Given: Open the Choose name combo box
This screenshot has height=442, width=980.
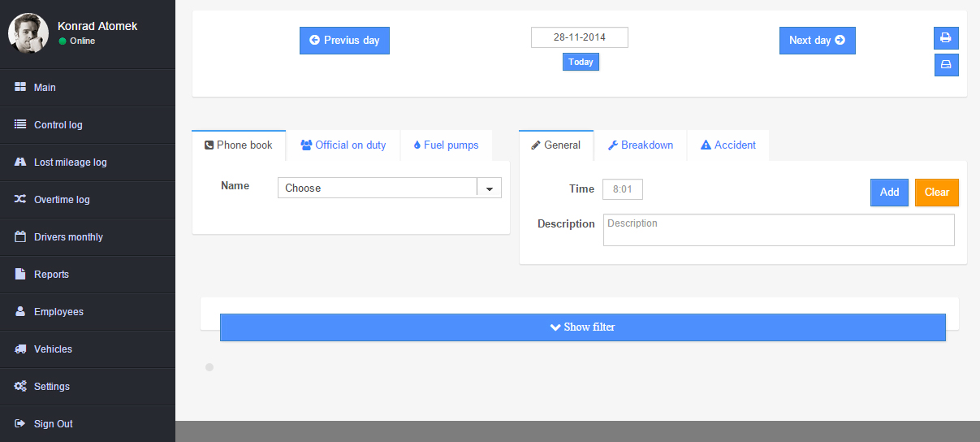Looking at the screenshot, I should coord(378,188).
